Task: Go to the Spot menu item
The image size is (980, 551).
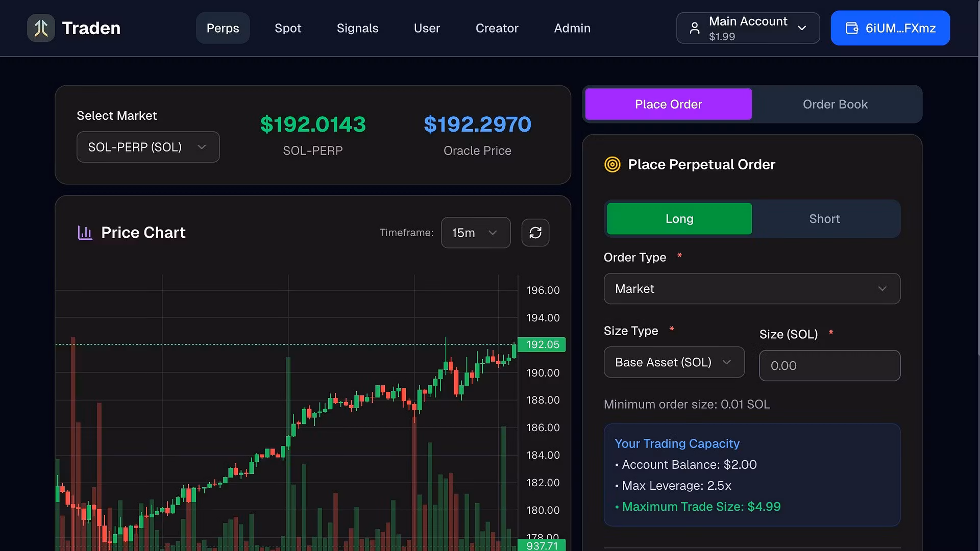Action: (288, 28)
